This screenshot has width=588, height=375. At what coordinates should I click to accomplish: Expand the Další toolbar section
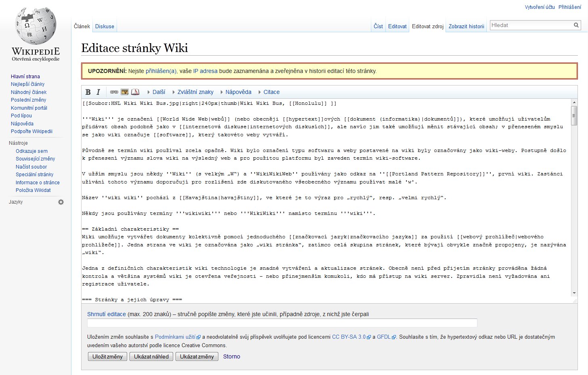pos(156,92)
